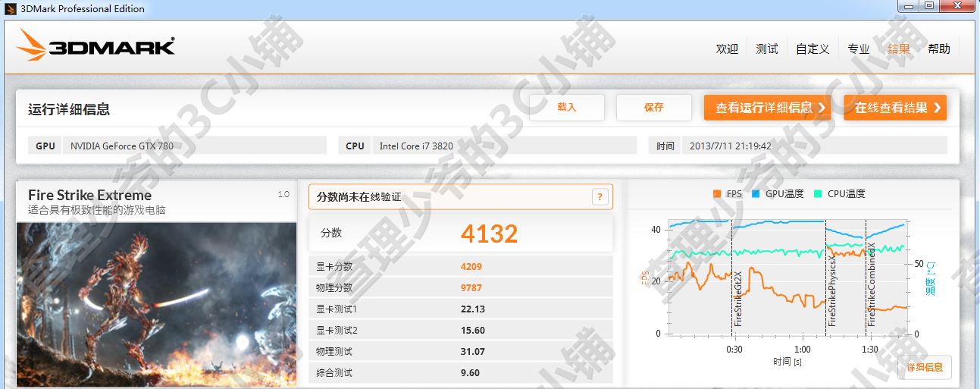
Task: Click the 保存 button
Action: pos(654,107)
